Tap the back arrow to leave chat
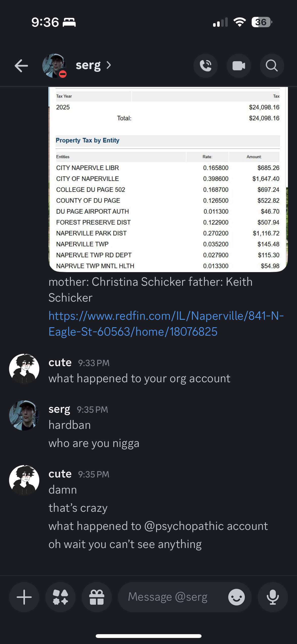This screenshot has width=297, height=644. tap(21, 66)
